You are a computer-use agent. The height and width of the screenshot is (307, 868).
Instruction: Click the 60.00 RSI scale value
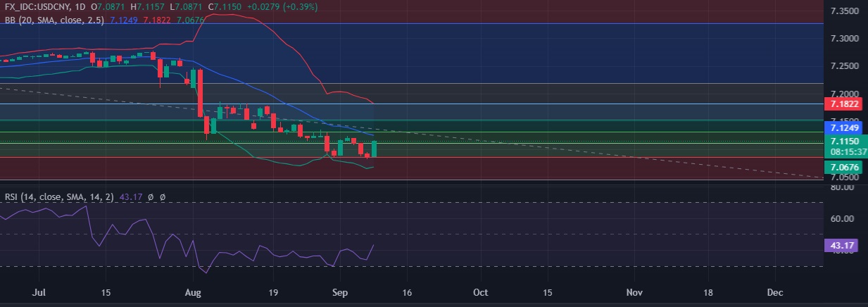click(x=843, y=218)
